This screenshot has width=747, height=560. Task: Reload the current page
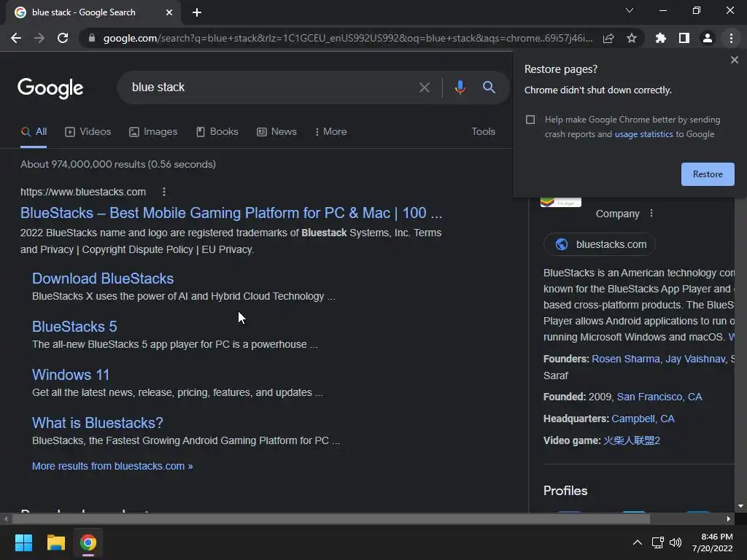[x=63, y=38]
